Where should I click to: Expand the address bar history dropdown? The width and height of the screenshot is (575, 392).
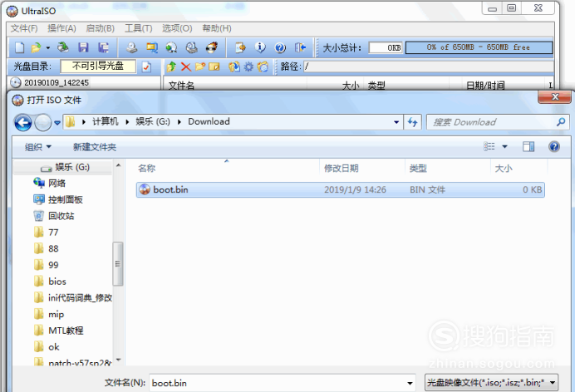click(396, 122)
